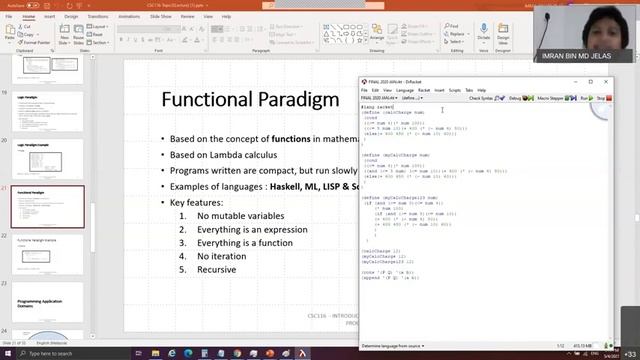Click the PowerPoint title bar search box
640x360 pixels.
click(323, 6)
